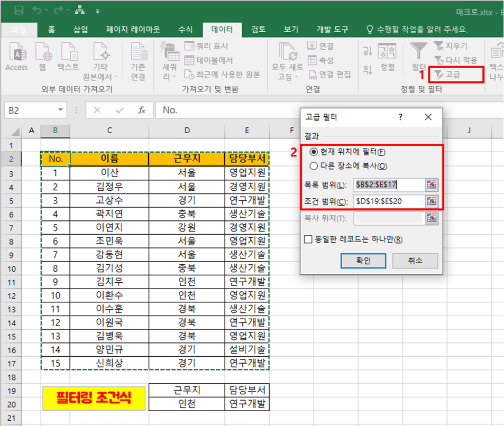Image resolution: width=504 pixels, height=426 pixels.
Task: Open the Name Box dropdown
Action: pos(59,111)
